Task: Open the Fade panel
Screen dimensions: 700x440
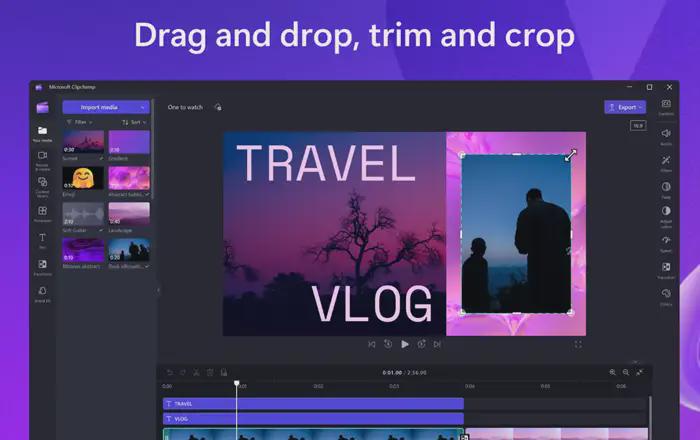Action: [666, 187]
